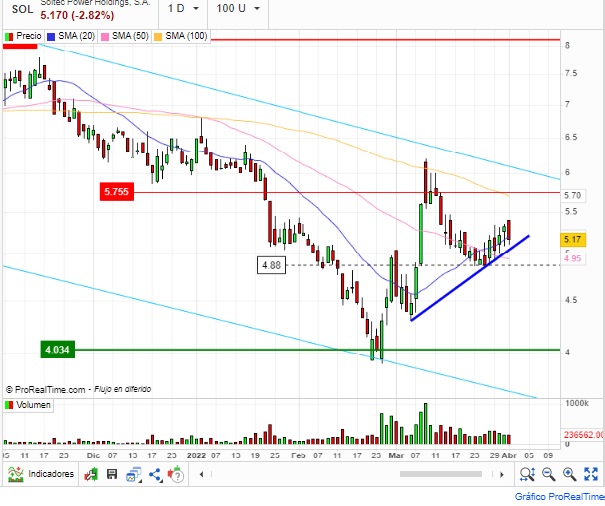Open the Gráfico ProRealTime link

point(559,497)
